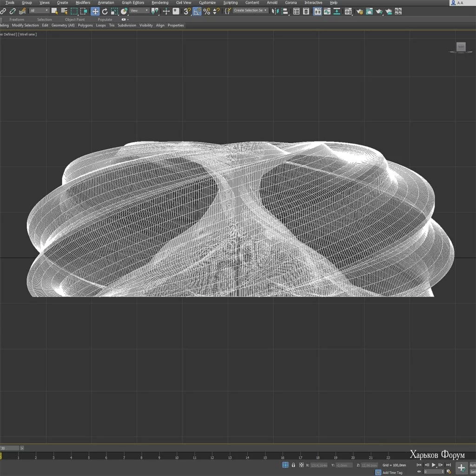This screenshot has width=476, height=476.
Task: Open the Render Setup teapot icon
Action: 359,11
